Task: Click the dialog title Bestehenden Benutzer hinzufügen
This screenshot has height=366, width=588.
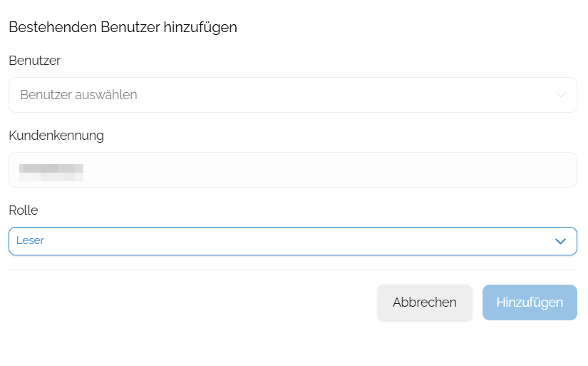Action: tap(123, 27)
